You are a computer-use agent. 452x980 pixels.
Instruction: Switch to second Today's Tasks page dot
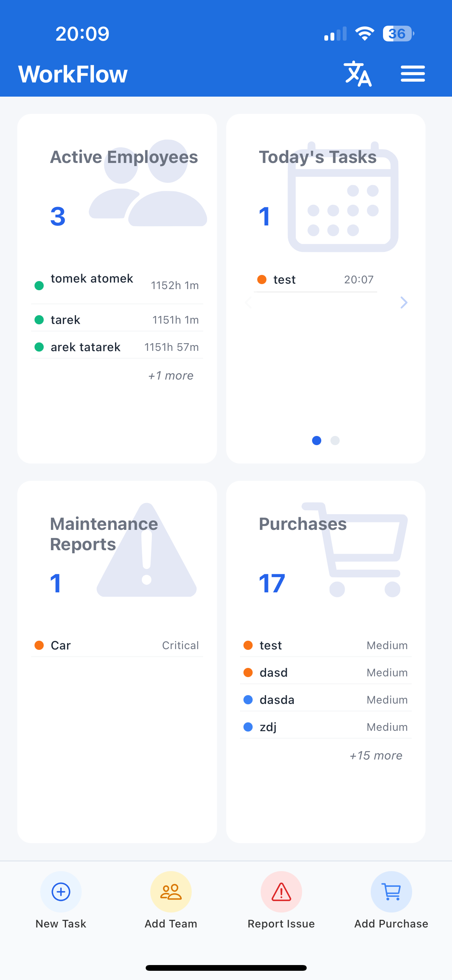[335, 441]
